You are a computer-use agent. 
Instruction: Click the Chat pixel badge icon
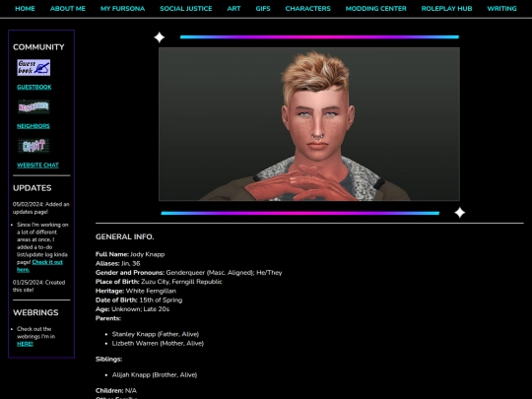(33, 146)
